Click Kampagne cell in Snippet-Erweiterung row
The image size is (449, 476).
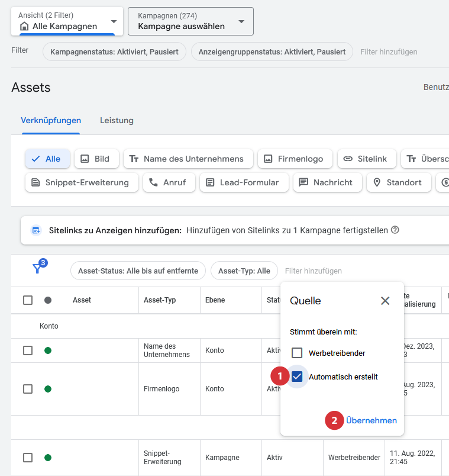222,458
